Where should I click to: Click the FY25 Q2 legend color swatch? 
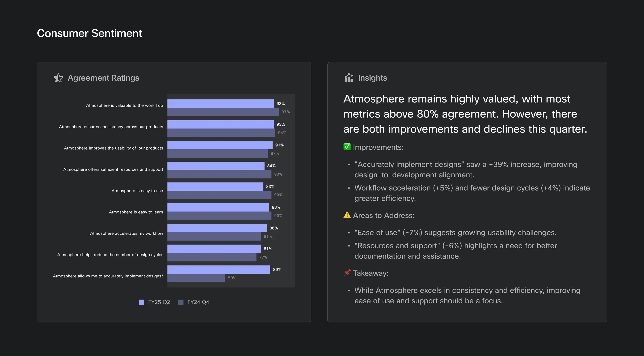[x=142, y=302]
